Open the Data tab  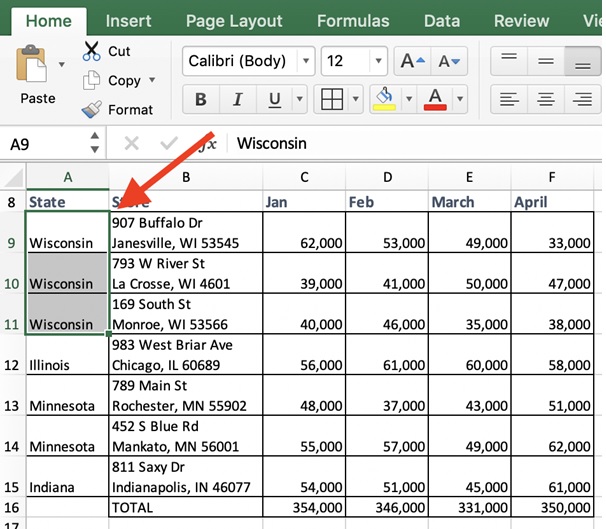point(442,21)
